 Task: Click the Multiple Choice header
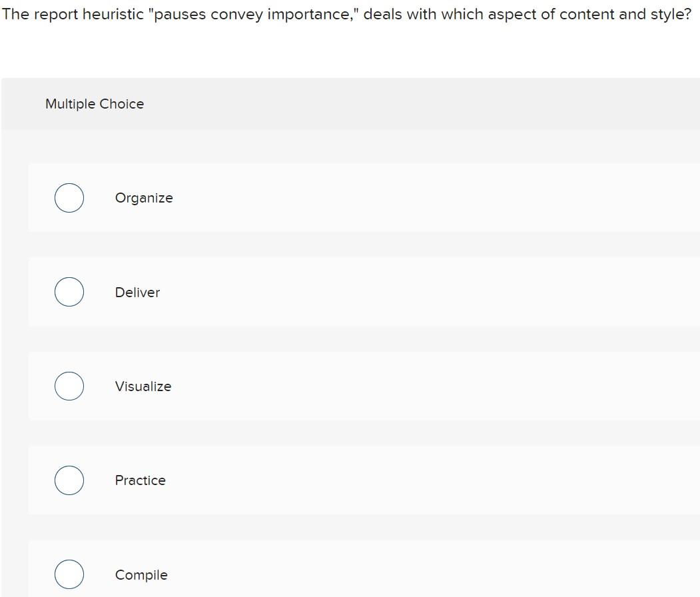(x=95, y=104)
